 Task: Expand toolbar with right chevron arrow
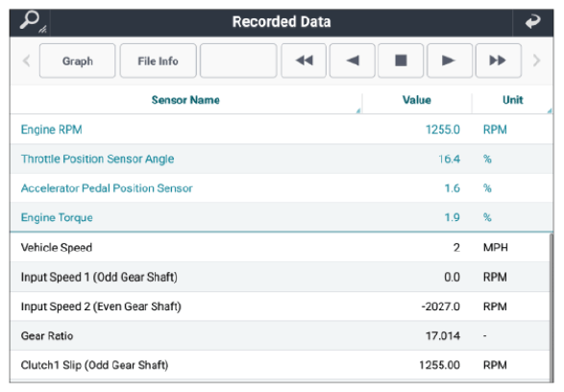(x=536, y=61)
